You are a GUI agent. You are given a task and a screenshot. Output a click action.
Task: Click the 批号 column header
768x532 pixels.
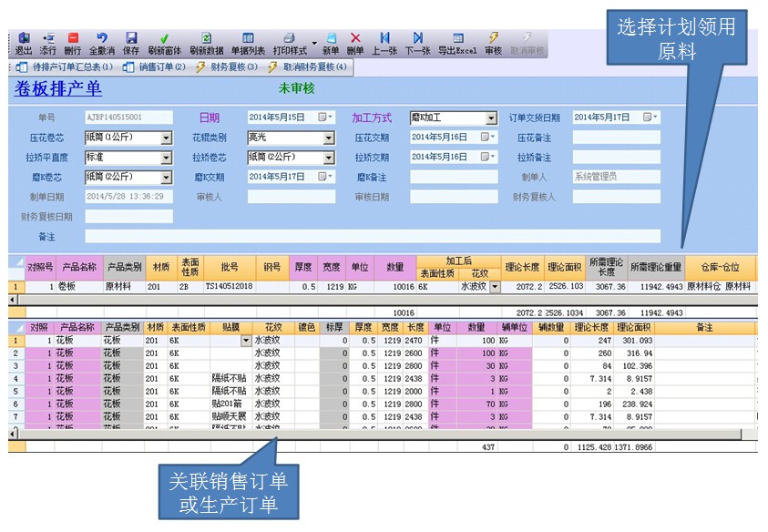coord(230,268)
